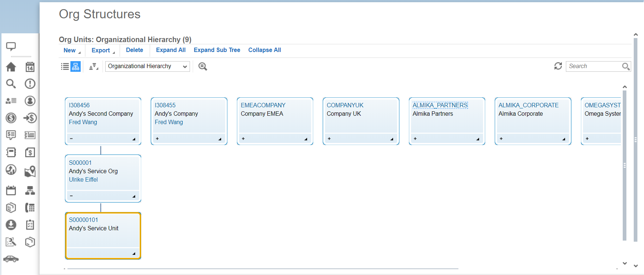Screen dimensions: 644x275
Task: Open the feed chat bubble icon
Action: tap(11, 47)
